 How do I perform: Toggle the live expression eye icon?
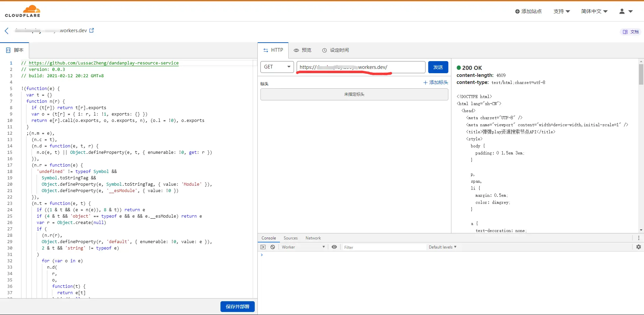point(334,247)
